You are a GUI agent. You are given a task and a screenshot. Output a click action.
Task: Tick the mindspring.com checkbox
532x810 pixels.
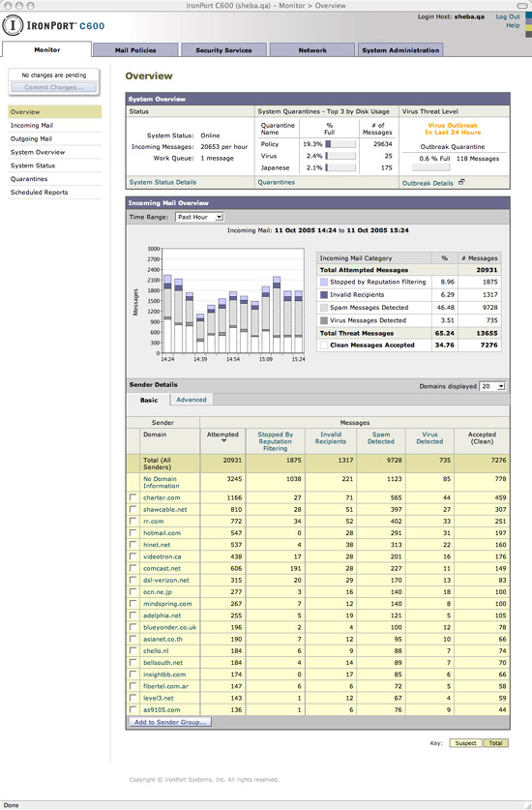pos(133,603)
